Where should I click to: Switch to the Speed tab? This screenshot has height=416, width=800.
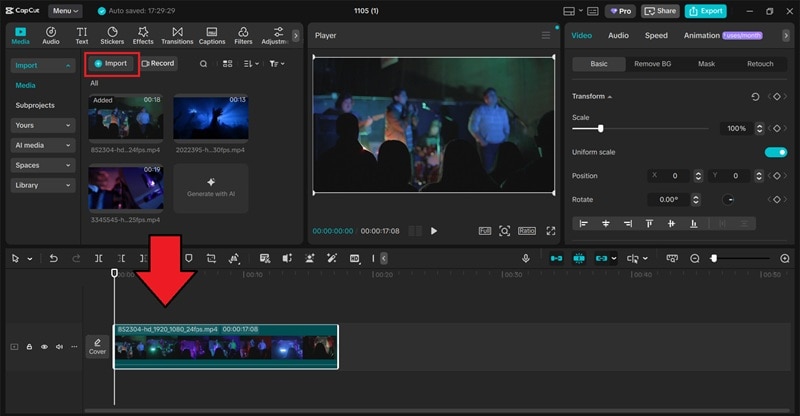(x=656, y=35)
